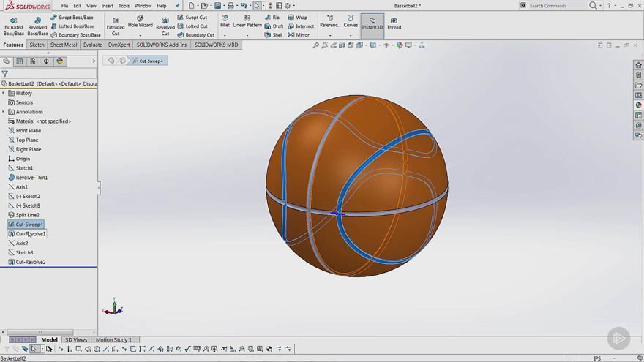Open the PropertyManager tab icon
This screenshot has width=644, height=362.
click(19, 61)
